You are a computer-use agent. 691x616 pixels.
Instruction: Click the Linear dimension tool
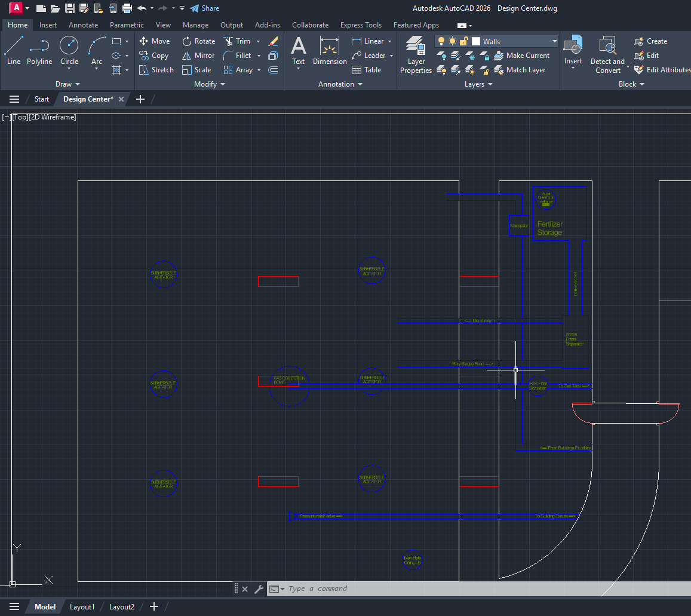(x=367, y=41)
